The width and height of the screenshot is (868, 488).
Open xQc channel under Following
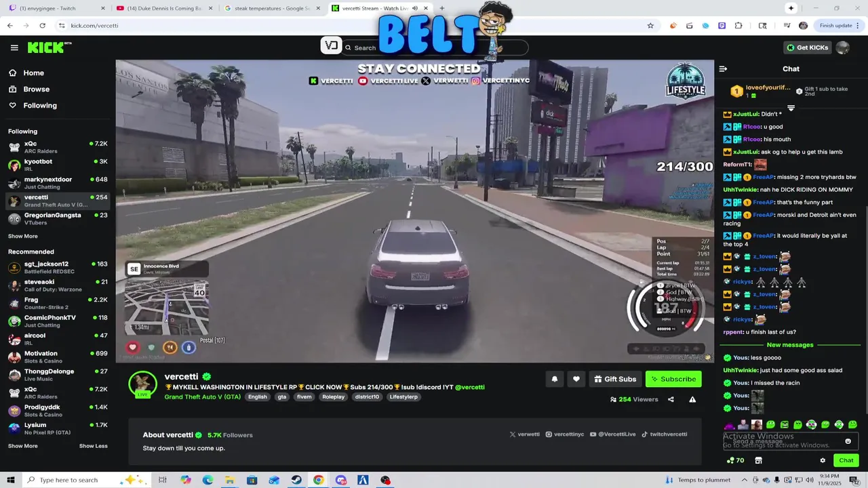coord(58,147)
